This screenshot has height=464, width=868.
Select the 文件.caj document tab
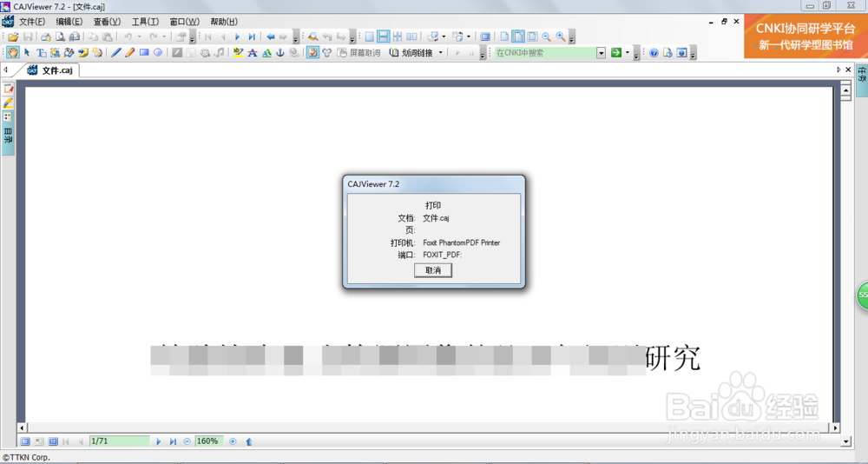51,70
